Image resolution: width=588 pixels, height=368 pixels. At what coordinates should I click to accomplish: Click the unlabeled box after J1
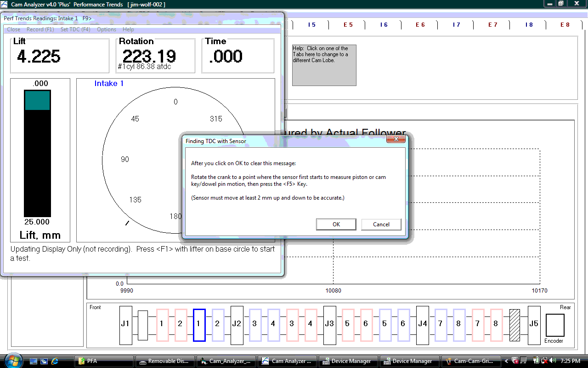(143, 325)
